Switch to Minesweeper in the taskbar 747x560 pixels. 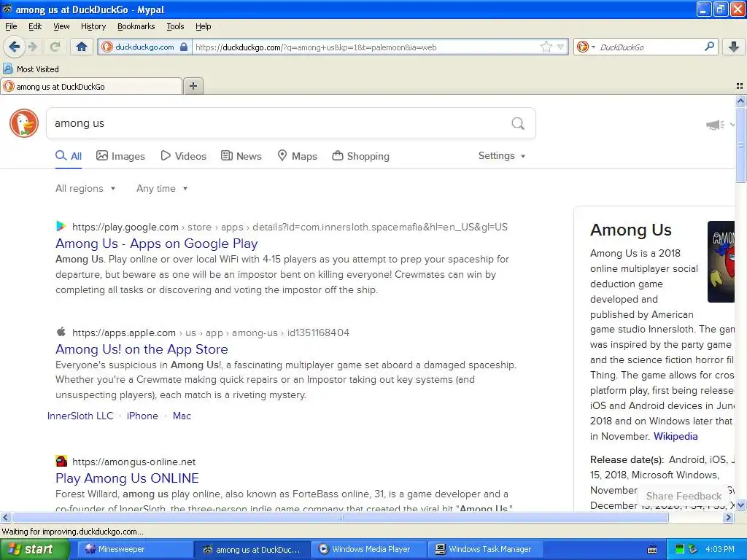tap(135, 549)
